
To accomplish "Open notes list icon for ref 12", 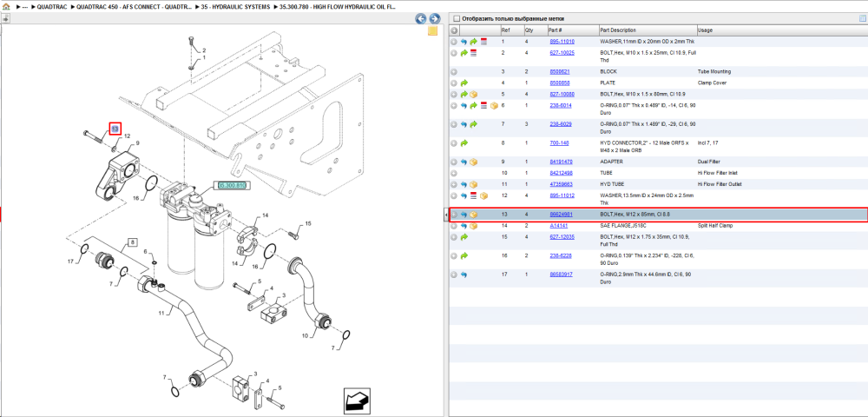I will [x=474, y=195].
